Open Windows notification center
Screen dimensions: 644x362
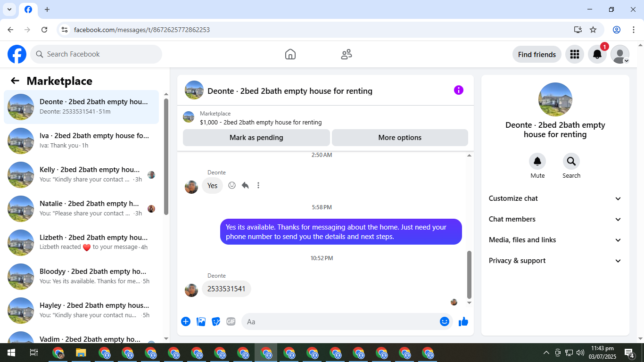coord(629,353)
